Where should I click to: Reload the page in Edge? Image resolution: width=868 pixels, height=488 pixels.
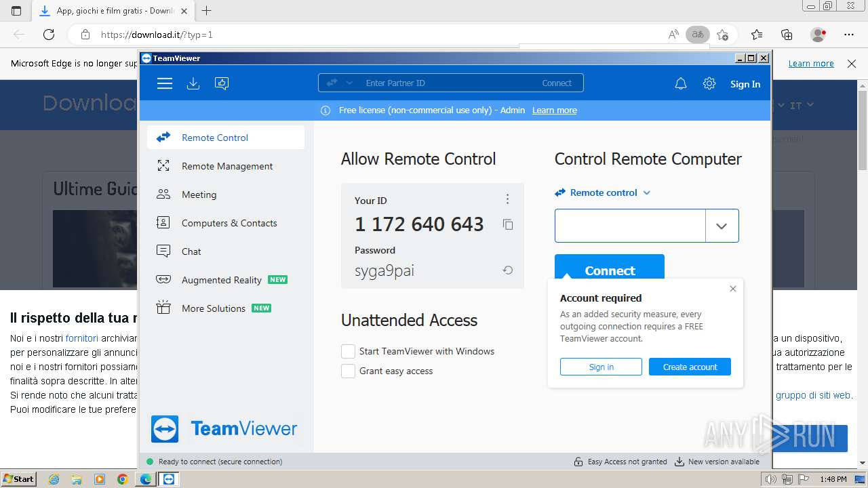tap(48, 35)
